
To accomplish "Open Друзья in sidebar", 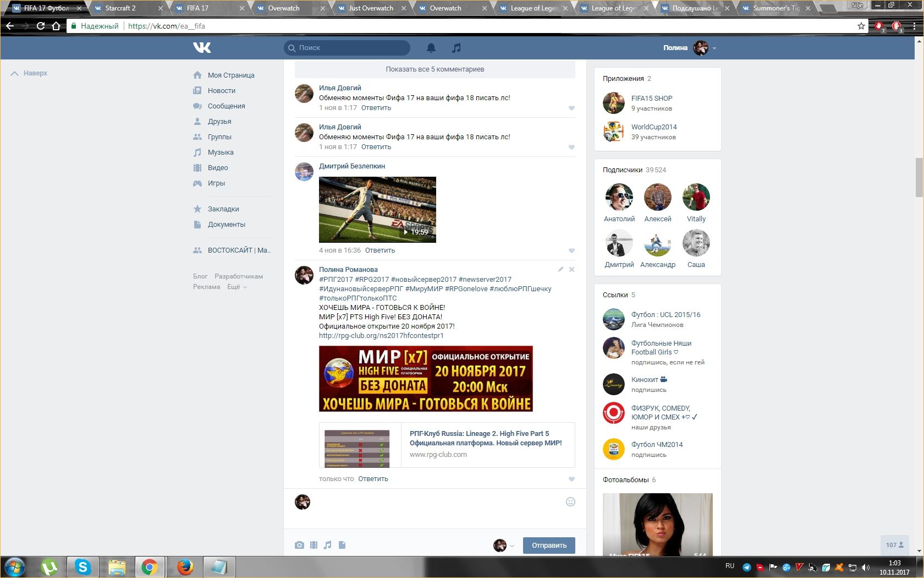I will 219,122.
